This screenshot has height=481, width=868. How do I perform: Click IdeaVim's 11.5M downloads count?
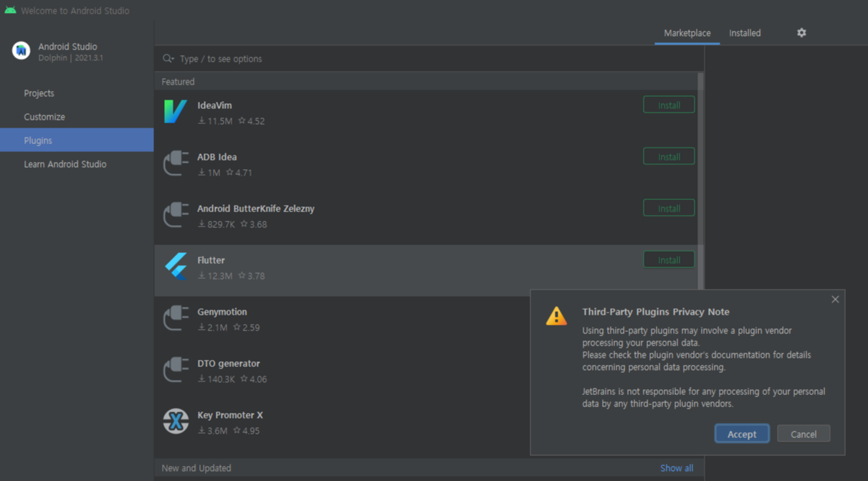coord(215,121)
